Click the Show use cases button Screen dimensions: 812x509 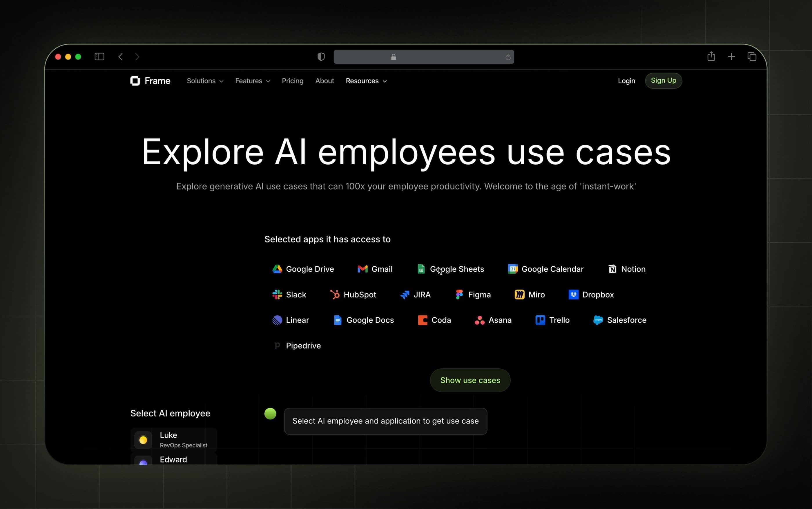pyautogui.click(x=470, y=380)
